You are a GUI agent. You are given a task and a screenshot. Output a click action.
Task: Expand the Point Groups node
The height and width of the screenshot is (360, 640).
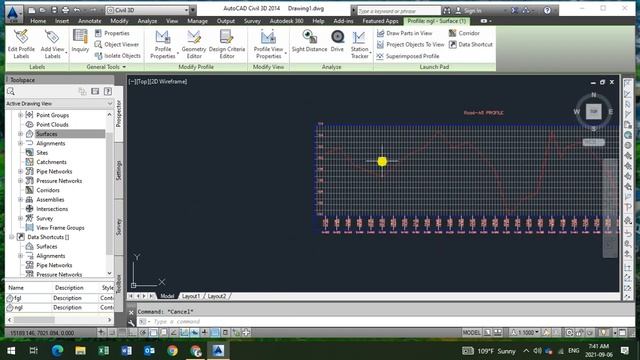coord(20,115)
